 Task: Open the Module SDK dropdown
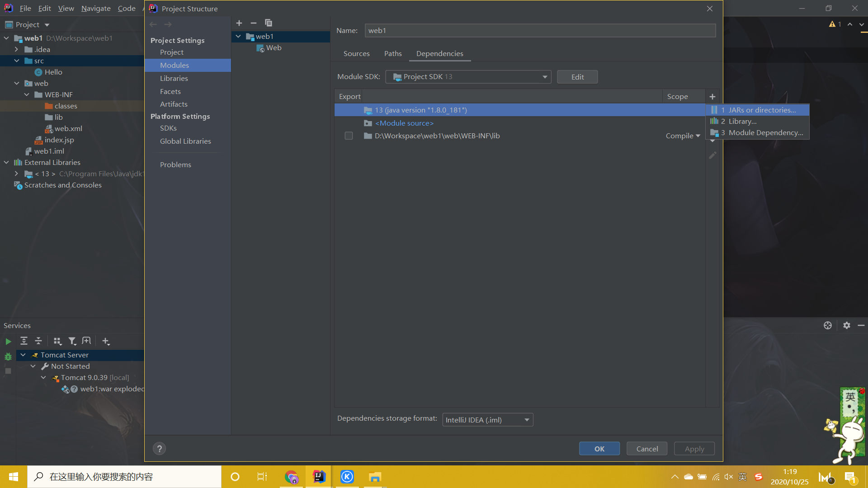point(468,77)
